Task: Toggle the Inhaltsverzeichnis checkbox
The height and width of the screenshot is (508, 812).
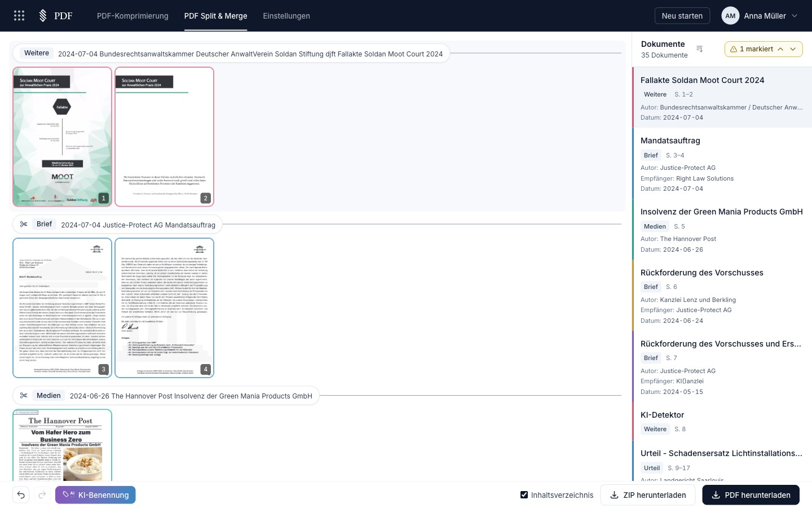Action: point(524,495)
